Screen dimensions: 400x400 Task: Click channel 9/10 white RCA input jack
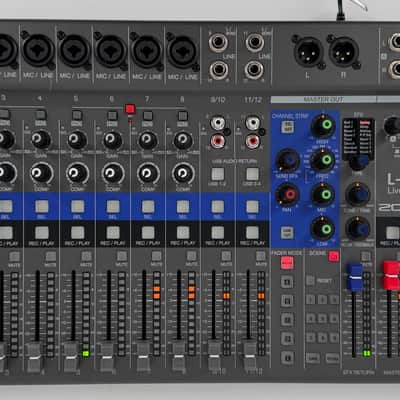(x=217, y=124)
